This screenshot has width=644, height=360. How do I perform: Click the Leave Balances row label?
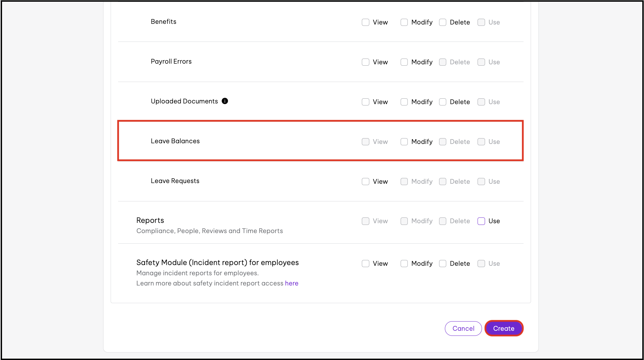[x=175, y=141]
